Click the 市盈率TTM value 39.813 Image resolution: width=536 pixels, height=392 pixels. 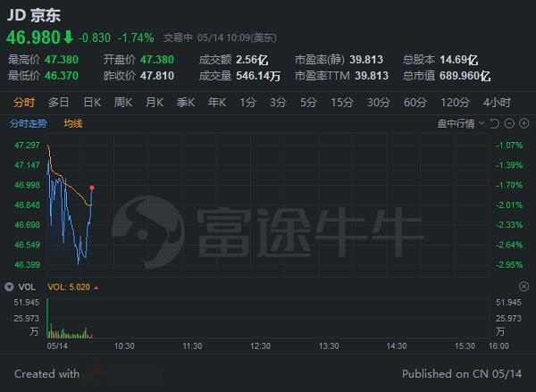372,76
